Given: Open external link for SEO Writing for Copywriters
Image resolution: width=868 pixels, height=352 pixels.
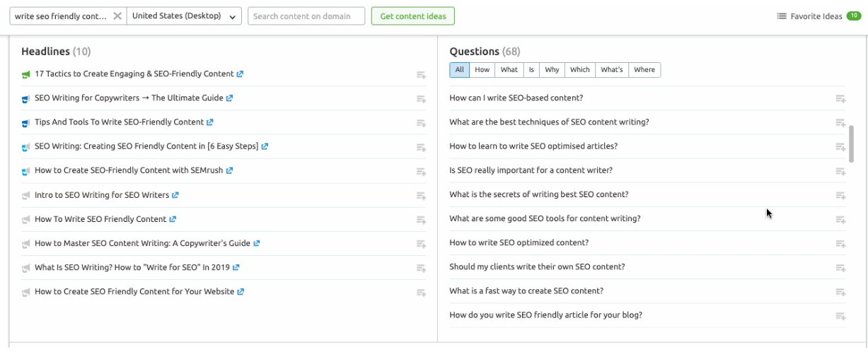Looking at the screenshot, I should pyautogui.click(x=229, y=98).
